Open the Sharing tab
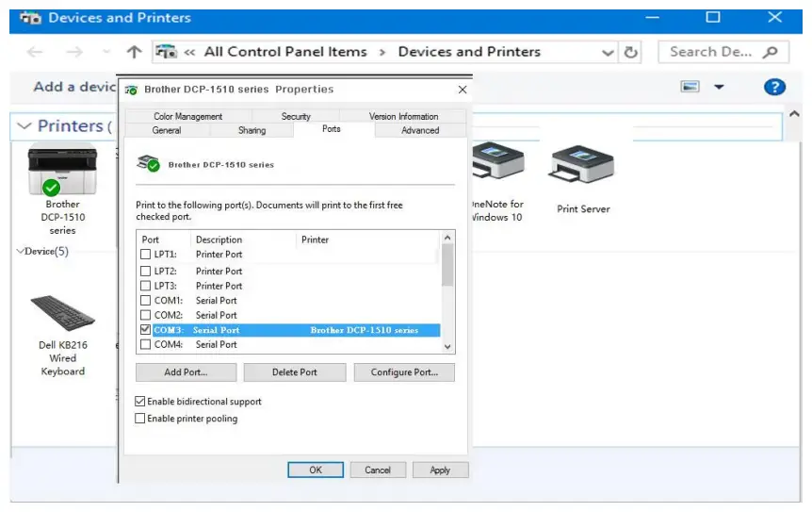Screen dimensions: 812x512 click(x=252, y=130)
